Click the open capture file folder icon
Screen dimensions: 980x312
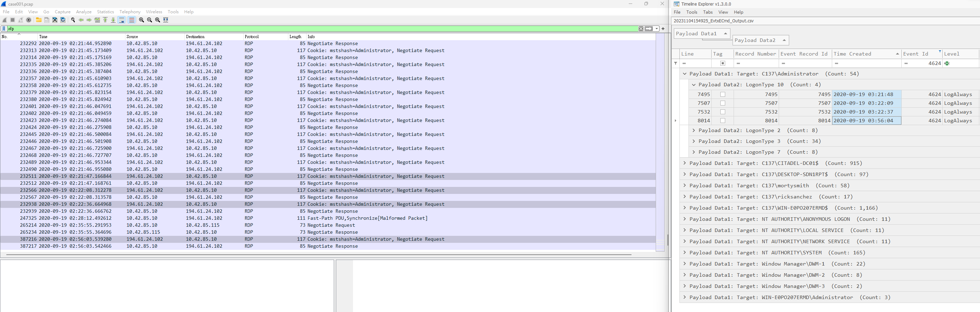39,20
